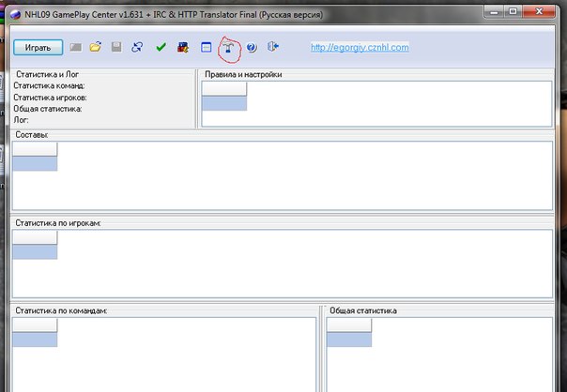Open help with the blue question mark icon
The image size is (567, 392).
pos(252,47)
